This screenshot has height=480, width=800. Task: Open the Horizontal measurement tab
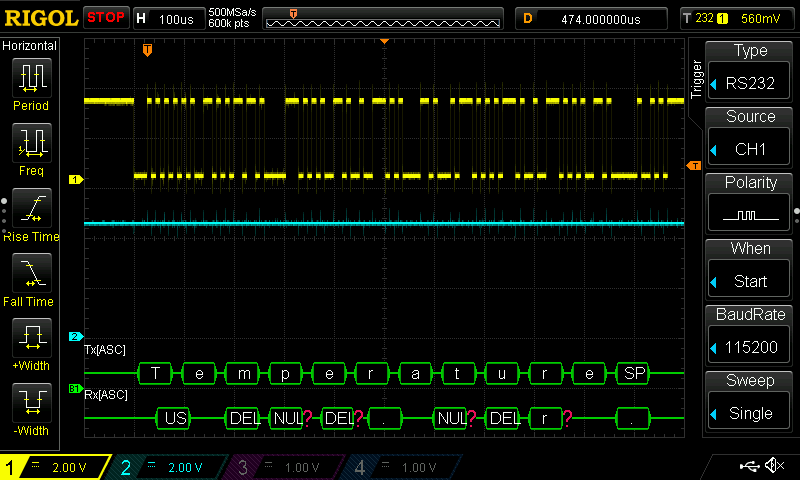pyautogui.click(x=31, y=46)
